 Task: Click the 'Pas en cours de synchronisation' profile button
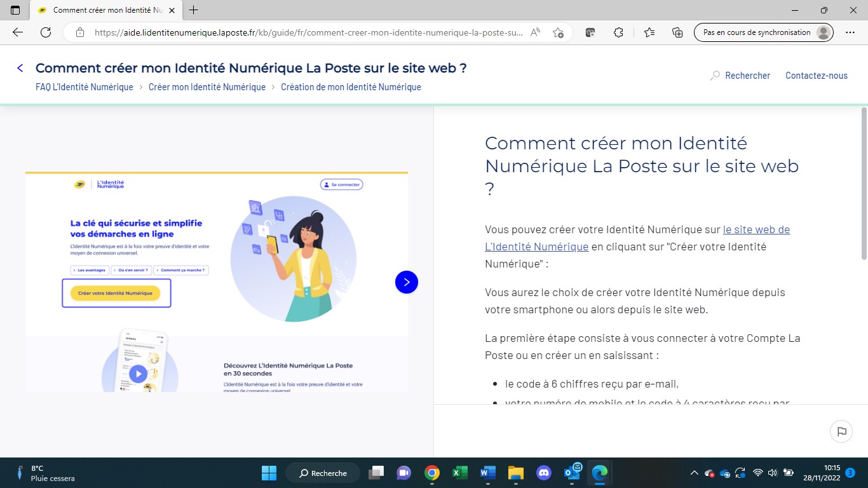click(x=764, y=32)
